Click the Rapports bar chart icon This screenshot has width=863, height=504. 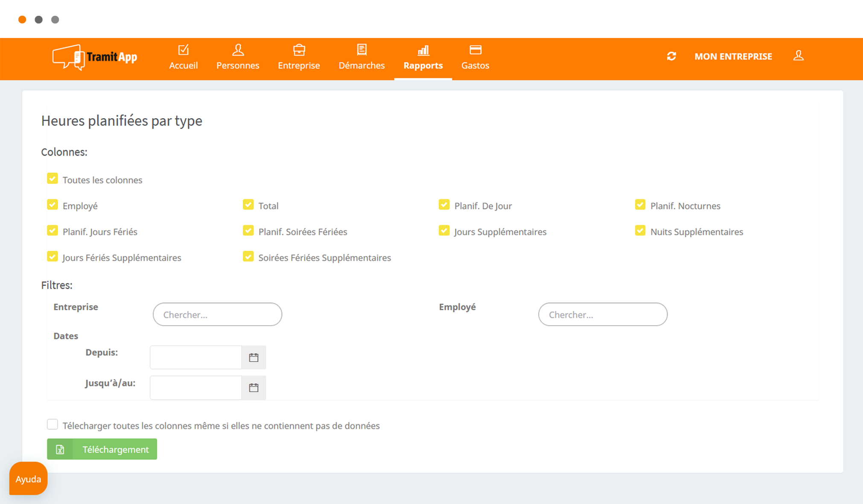[x=423, y=50]
